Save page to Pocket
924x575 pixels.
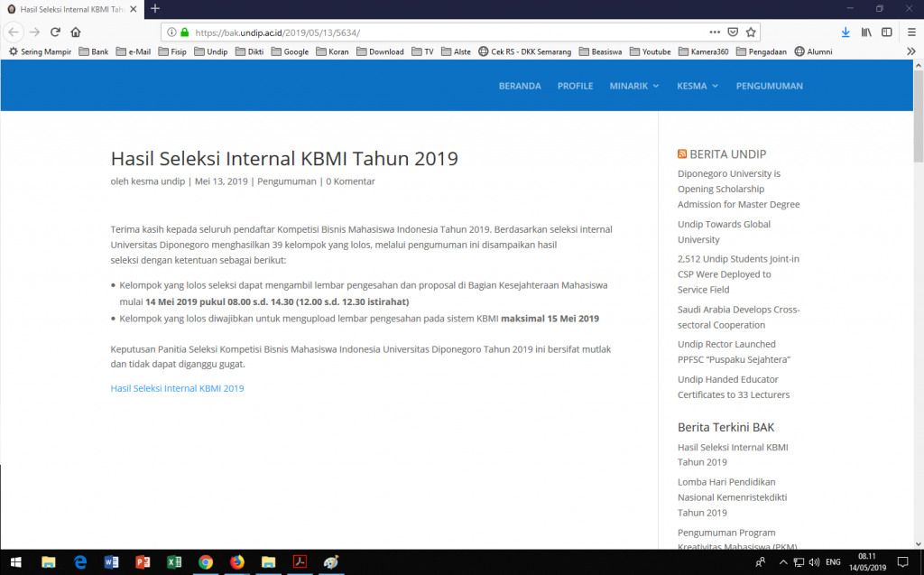tap(733, 32)
